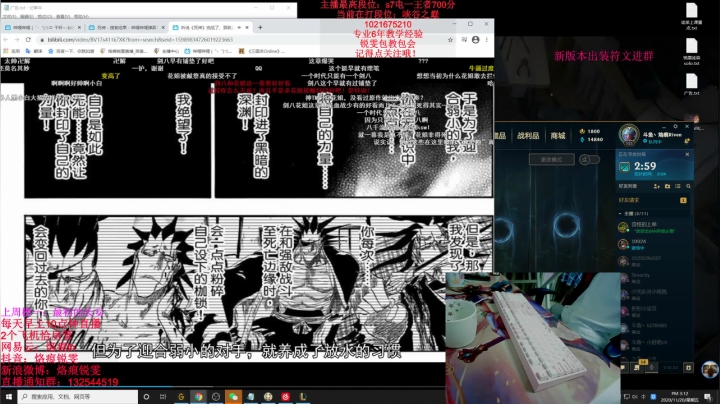Close the second Chrome tab
The height and width of the screenshot is (404, 720).
163,28
